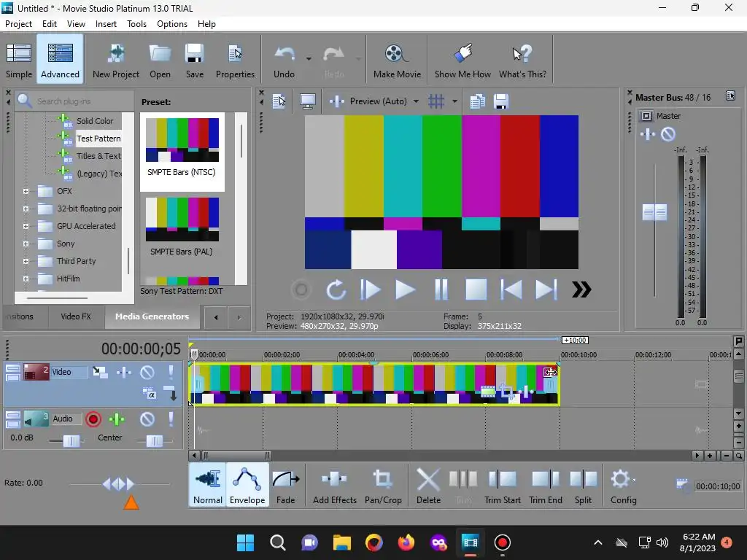
Task: Click the Search plug-ins field
Action: click(76, 101)
